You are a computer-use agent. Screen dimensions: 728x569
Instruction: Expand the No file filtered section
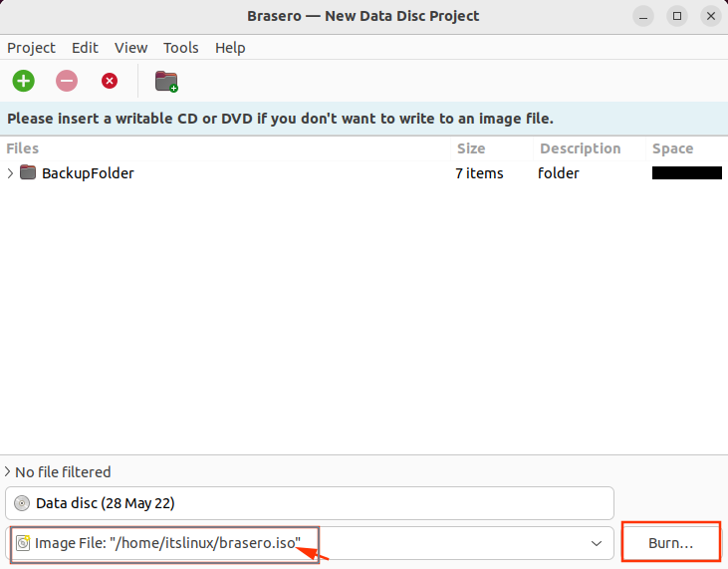point(7,471)
